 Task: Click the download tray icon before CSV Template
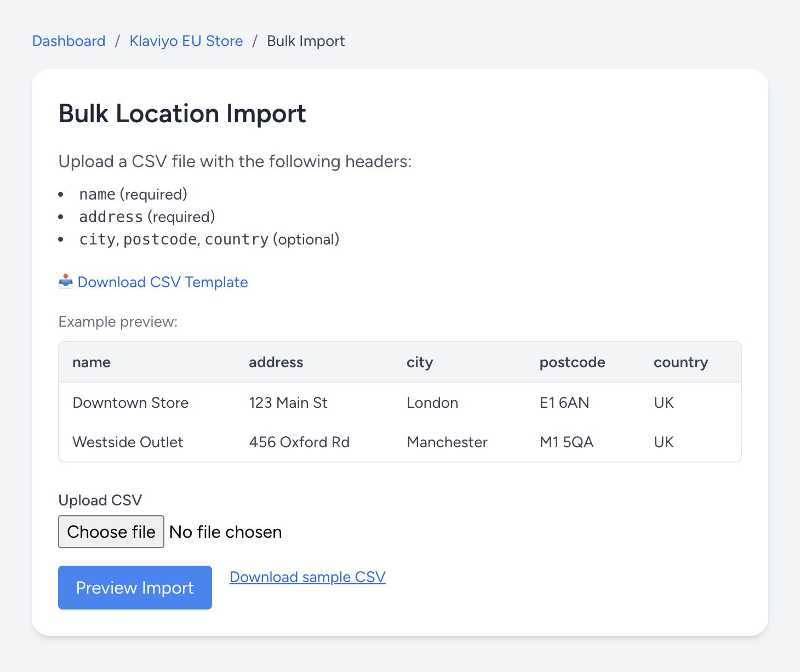[x=65, y=282]
